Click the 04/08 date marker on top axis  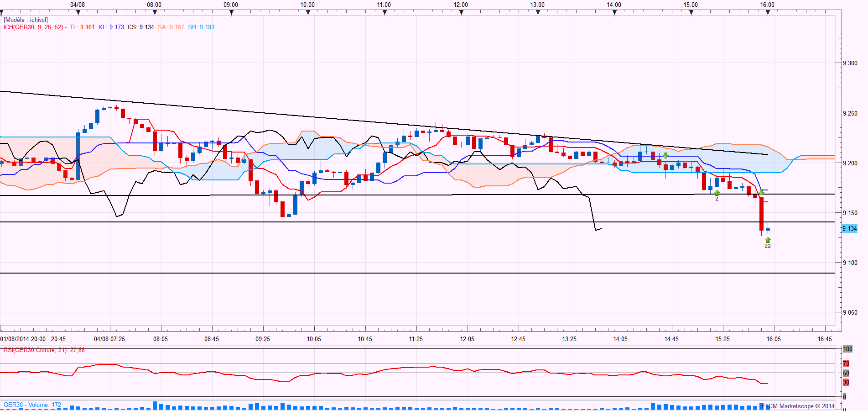click(x=78, y=12)
